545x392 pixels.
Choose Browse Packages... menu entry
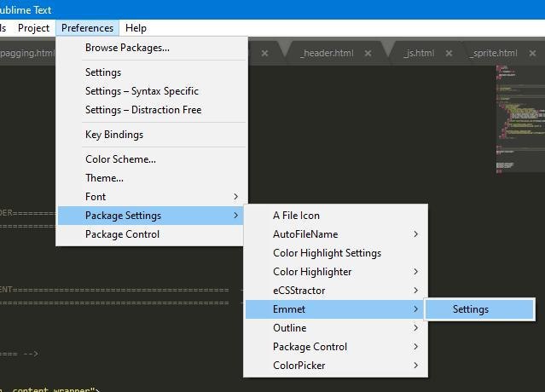[x=152, y=48]
